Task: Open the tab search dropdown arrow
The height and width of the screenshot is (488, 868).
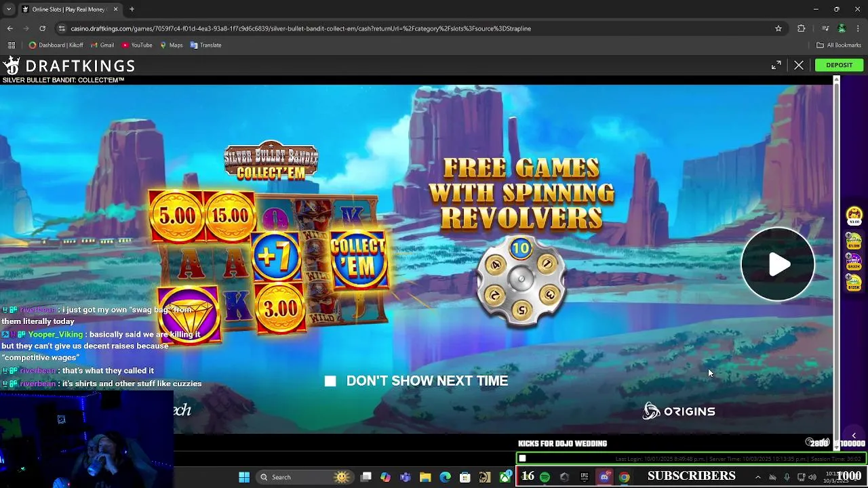Action: tap(9, 9)
